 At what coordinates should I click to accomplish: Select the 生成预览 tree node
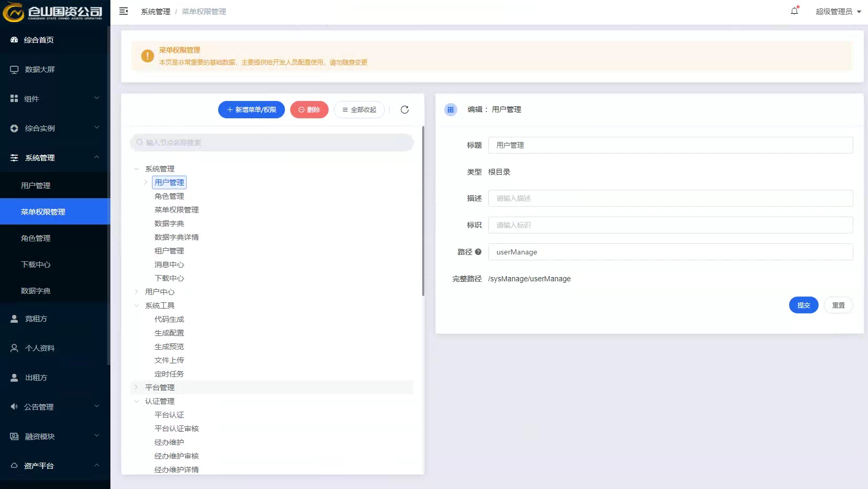pos(169,347)
